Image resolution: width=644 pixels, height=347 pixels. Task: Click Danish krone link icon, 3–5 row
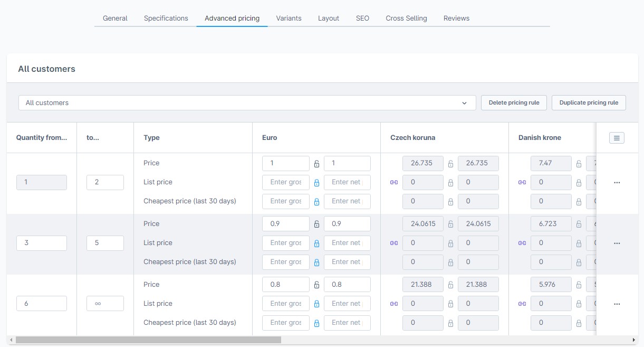coord(522,243)
